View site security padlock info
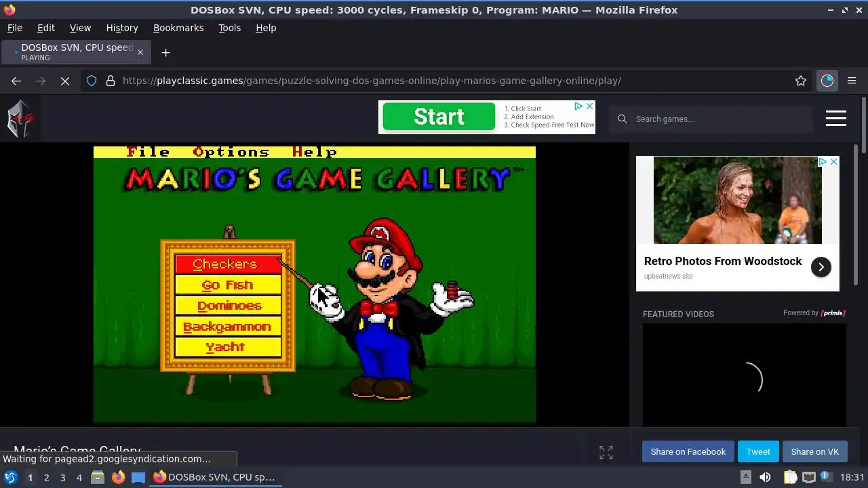The width and height of the screenshot is (868, 488). 111,81
